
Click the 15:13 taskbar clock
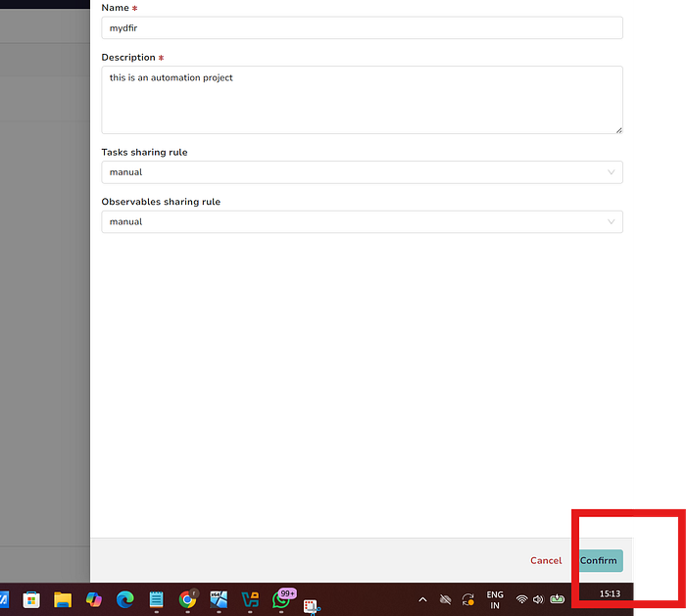pos(610,593)
